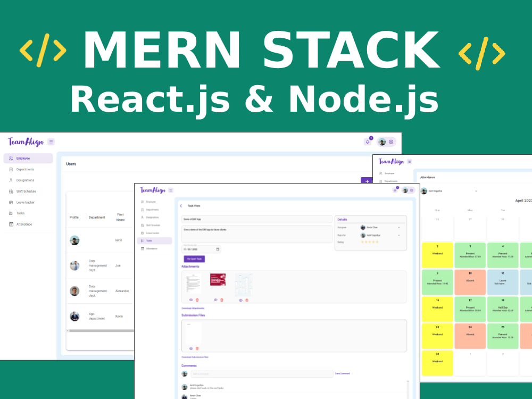Delete the red brochure attachment via trash icon

[222, 300]
